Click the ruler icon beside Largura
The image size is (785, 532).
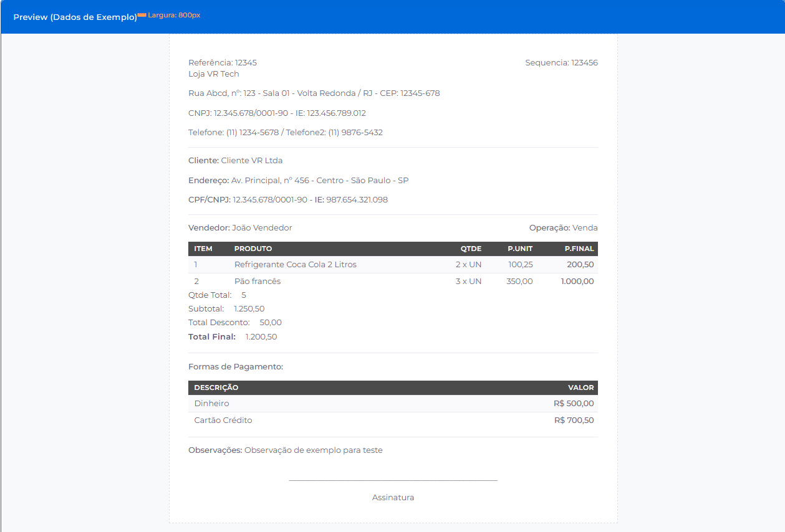point(142,15)
